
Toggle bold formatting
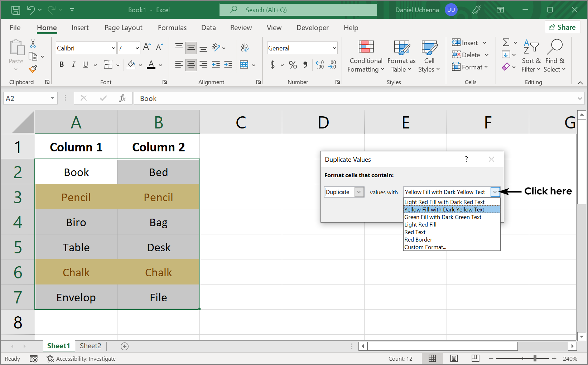point(61,65)
